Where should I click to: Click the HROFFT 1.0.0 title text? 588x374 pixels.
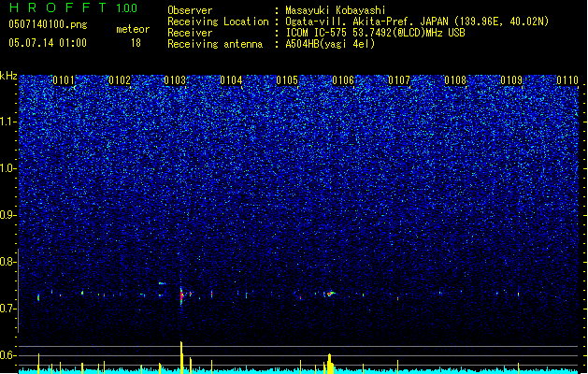click(x=74, y=7)
